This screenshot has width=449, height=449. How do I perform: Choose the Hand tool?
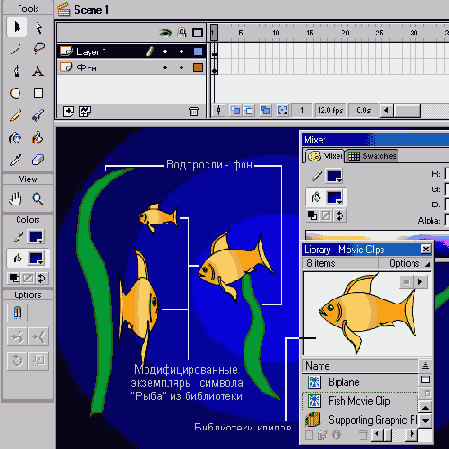pyautogui.click(x=15, y=199)
